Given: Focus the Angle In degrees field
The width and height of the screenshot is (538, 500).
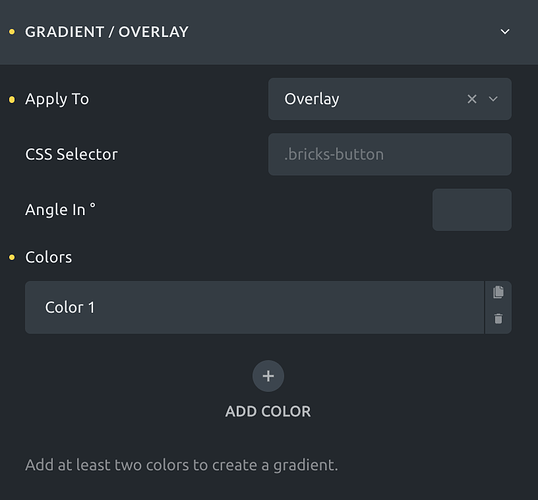Looking at the screenshot, I should pos(472,210).
